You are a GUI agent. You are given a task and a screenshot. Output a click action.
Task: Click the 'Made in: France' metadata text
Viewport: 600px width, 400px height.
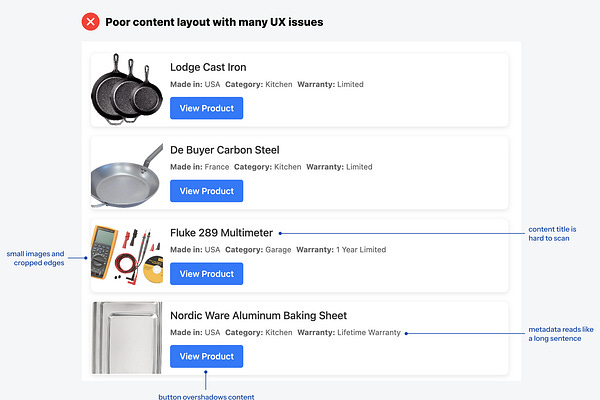(x=200, y=167)
